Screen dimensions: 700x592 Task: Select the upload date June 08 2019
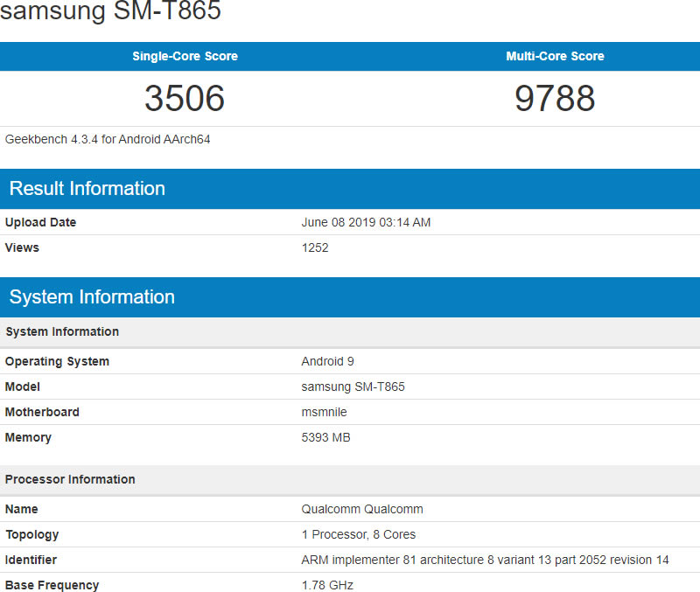(366, 222)
